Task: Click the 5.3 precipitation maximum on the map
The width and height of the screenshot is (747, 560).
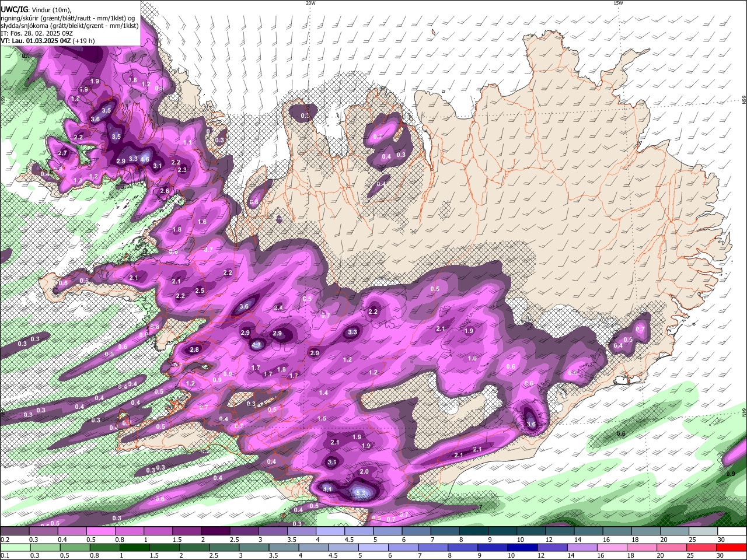Action: [361, 494]
